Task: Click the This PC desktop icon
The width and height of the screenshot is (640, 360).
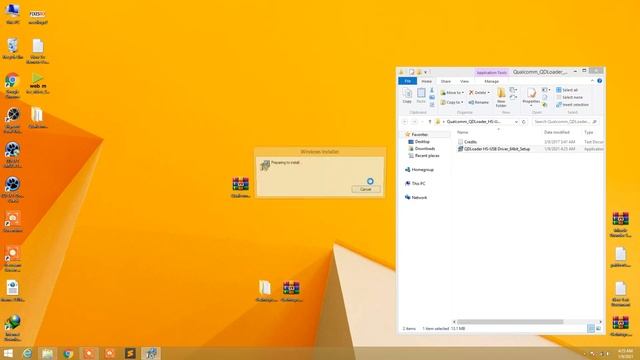Action: coord(13,13)
